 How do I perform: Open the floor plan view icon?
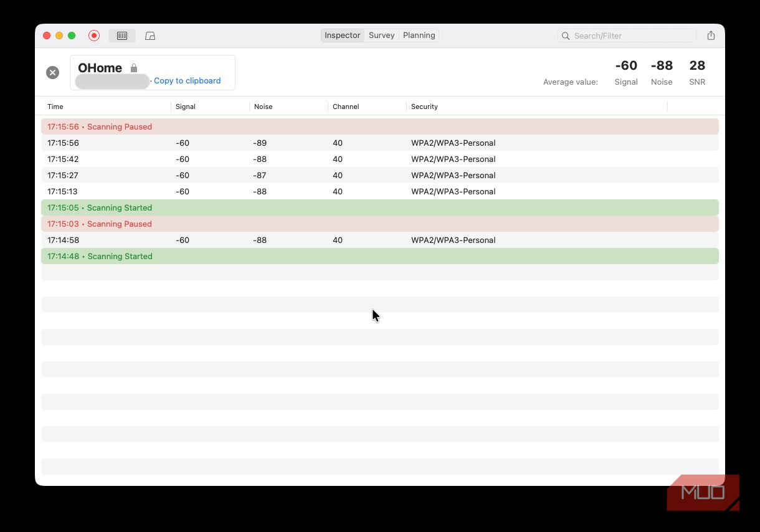(150, 36)
